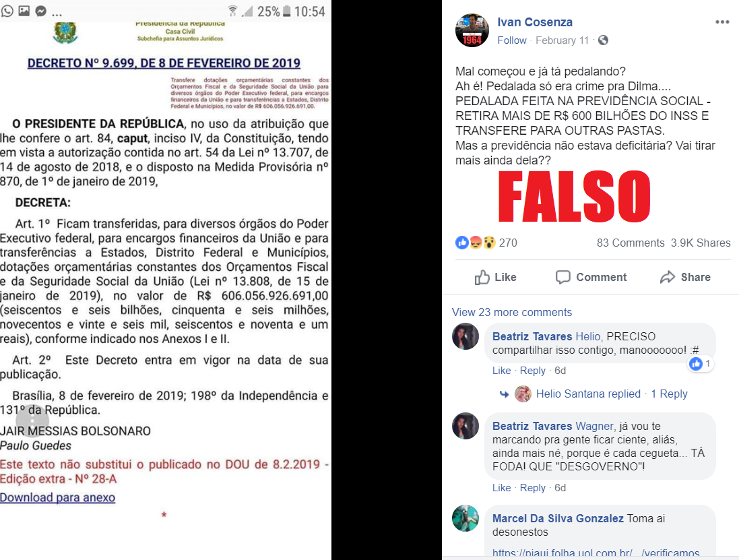Click the Messenger icon in status bar
739x560 pixels.
pos(41,10)
